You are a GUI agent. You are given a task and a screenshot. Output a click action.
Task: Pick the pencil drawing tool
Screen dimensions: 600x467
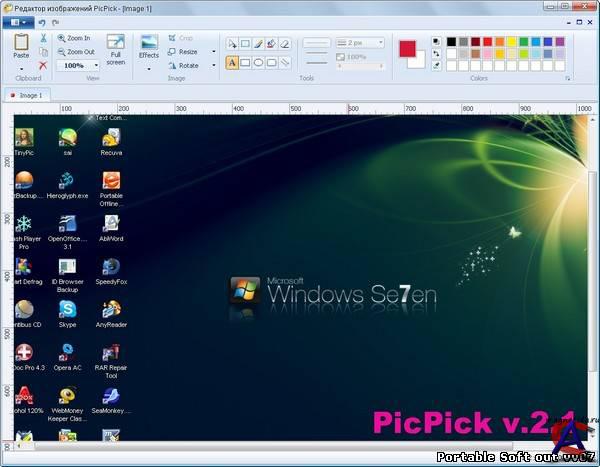258,44
